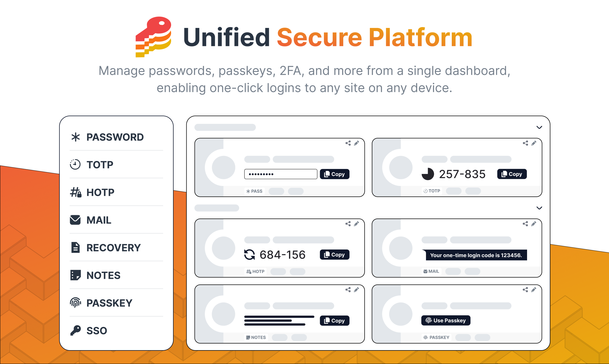Click the share icon on the password card
Screen dimensions: 609x364
click(x=348, y=143)
